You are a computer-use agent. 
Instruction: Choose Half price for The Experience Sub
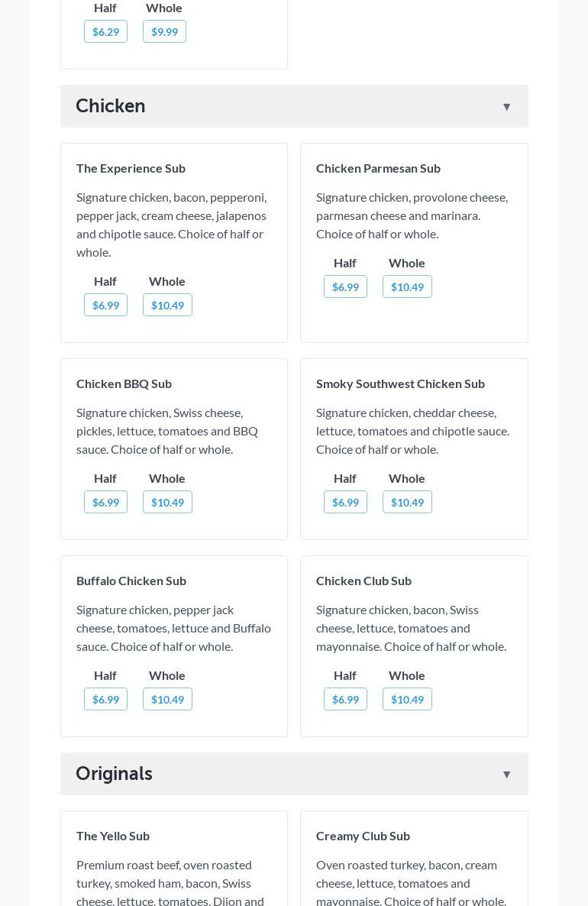[105, 305]
